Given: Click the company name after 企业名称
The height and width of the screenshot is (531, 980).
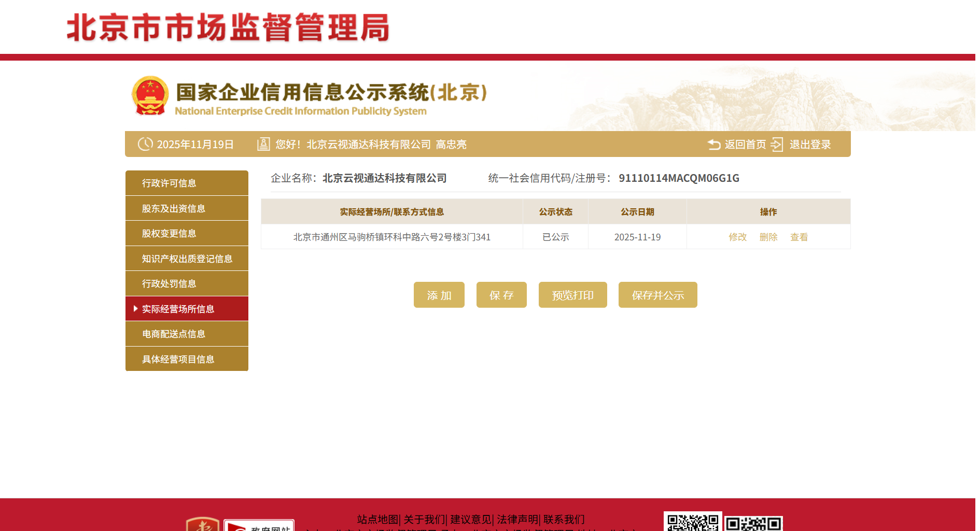Looking at the screenshot, I should [385, 178].
